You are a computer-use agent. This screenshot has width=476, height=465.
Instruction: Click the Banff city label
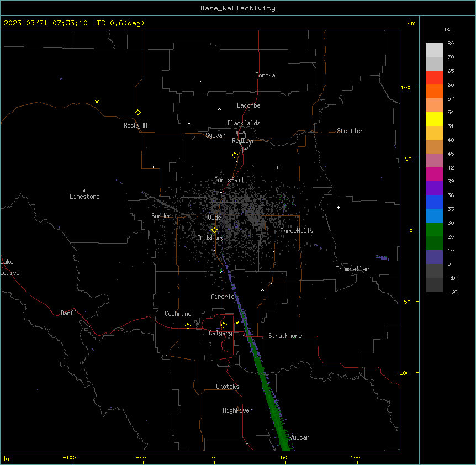(68, 313)
